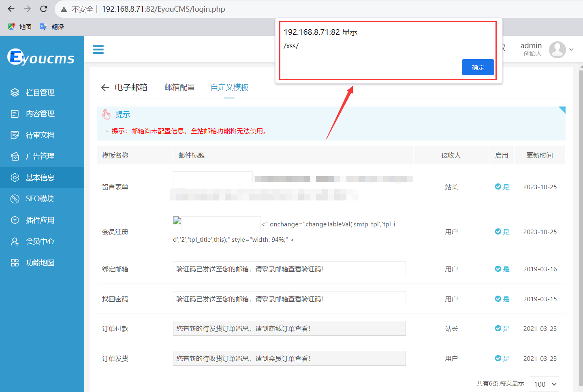Viewport: 583px width, 392px height.
Task: Open the 地图 maps bookmark
Action: (19, 27)
